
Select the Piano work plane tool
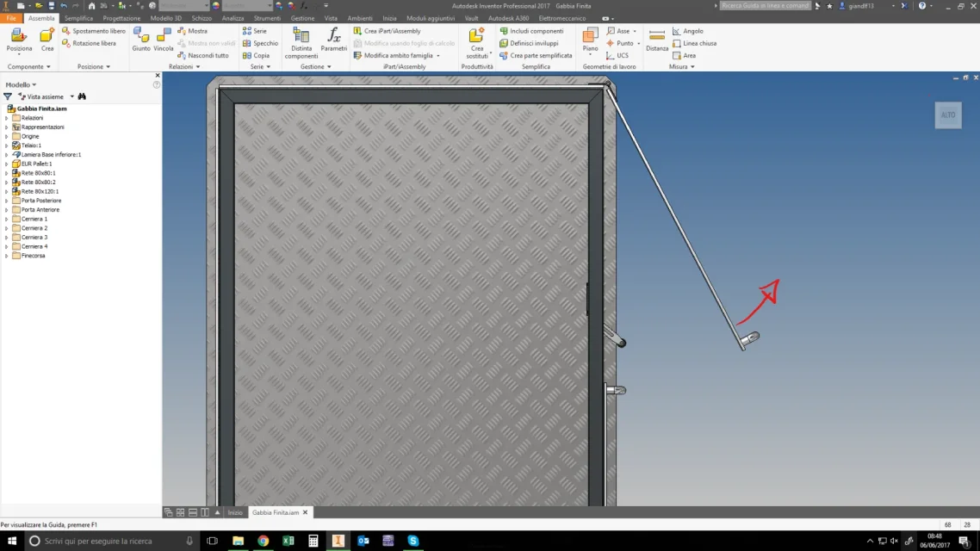click(590, 41)
